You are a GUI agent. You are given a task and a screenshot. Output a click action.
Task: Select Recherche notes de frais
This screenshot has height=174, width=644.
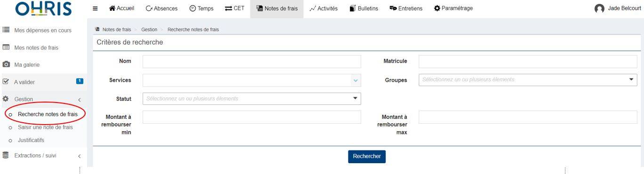click(48, 114)
